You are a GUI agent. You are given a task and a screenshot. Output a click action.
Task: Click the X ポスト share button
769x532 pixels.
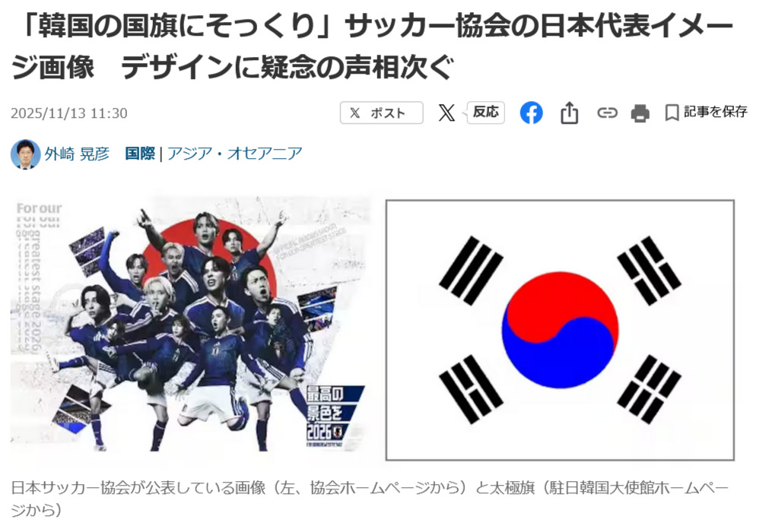(x=381, y=112)
